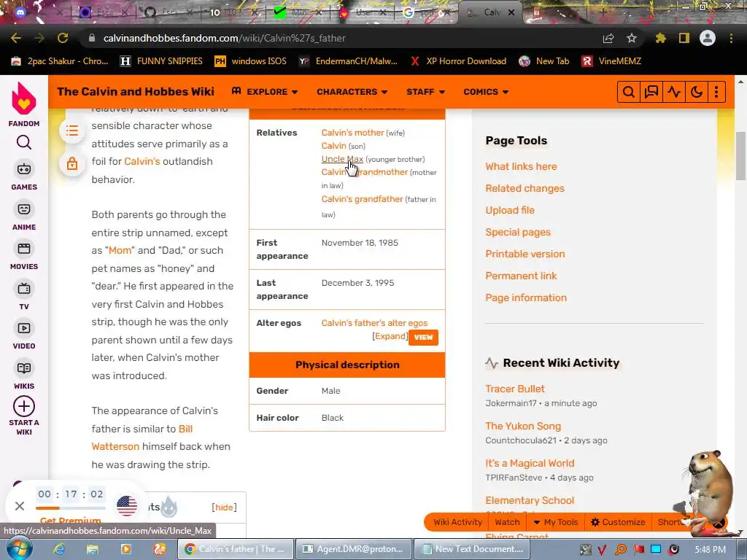Open the recent activity pulse icon in header
Screen dimensions: 747x560
[x=673, y=92]
